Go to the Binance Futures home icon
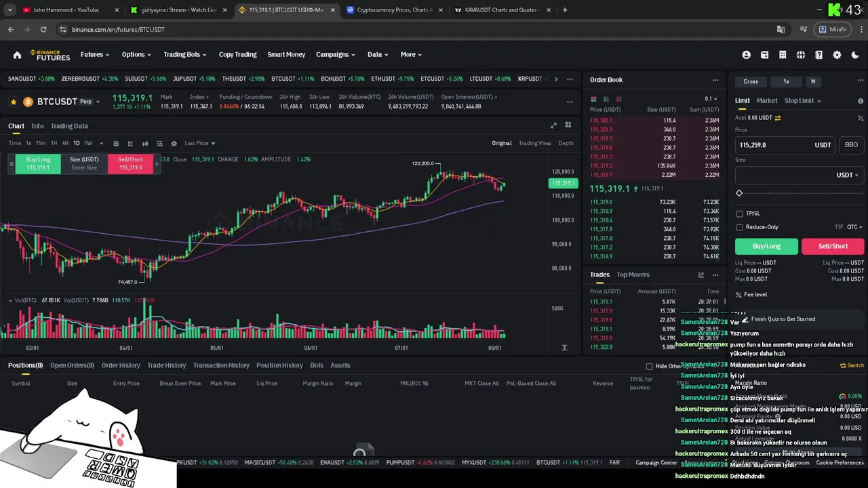Screen dimensions: 868x488 17,55
